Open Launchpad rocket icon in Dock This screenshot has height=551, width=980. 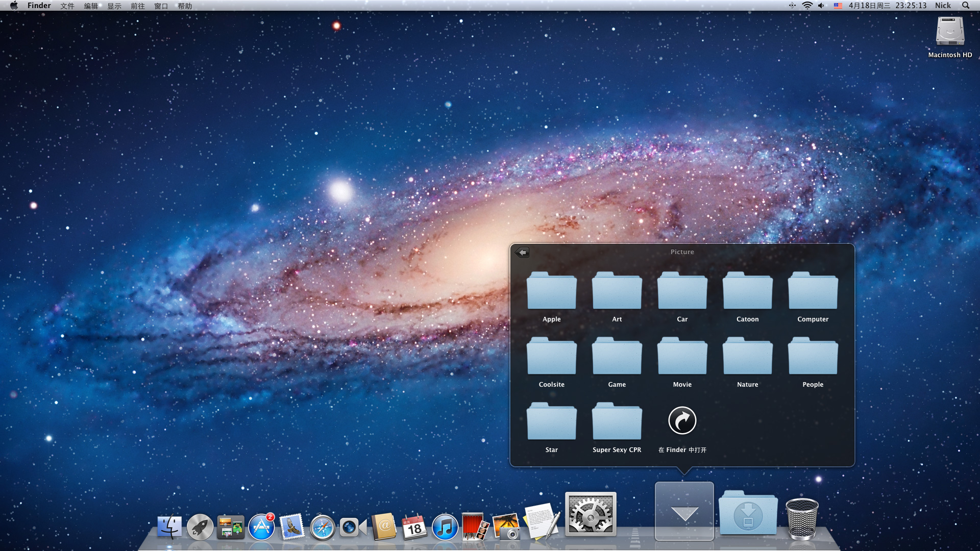coord(200,527)
